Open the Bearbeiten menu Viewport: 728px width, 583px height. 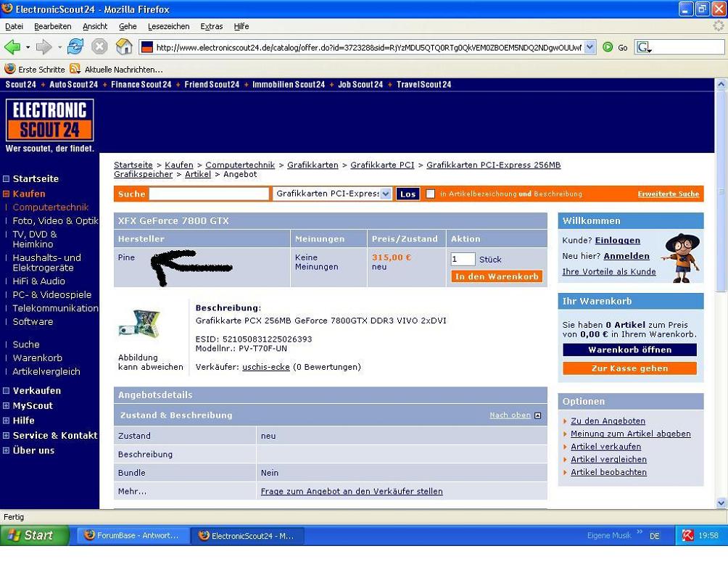(52, 26)
